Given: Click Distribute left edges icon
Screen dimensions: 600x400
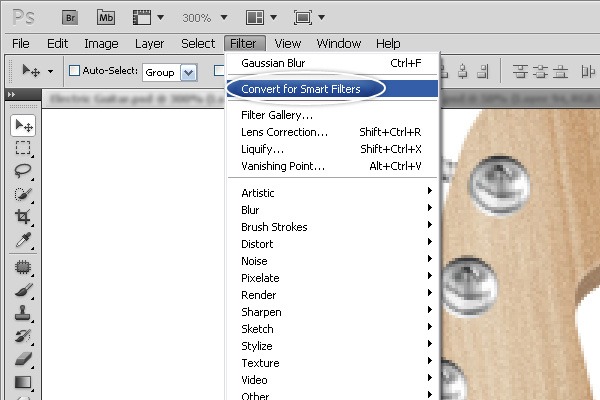Looking at the screenshot, I should coord(588,72).
